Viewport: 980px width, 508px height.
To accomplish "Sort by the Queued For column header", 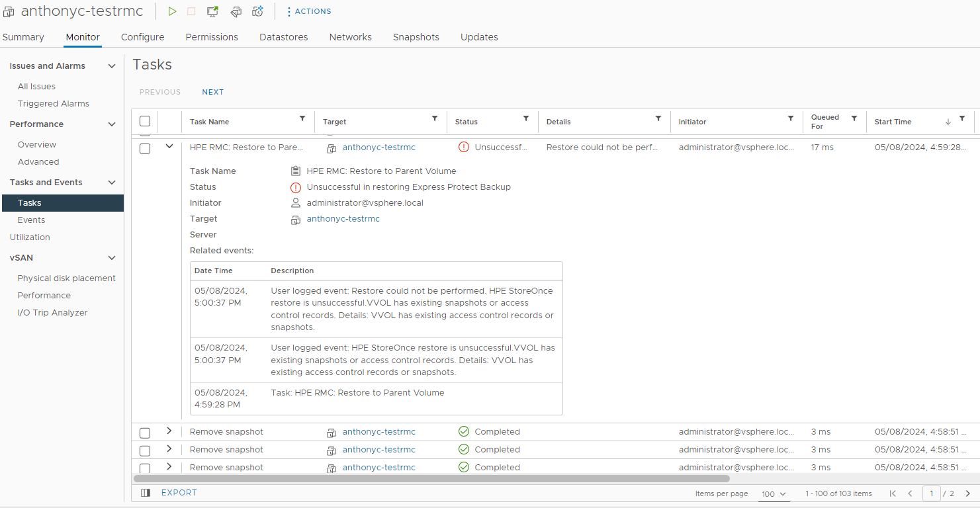I will click(x=825, y=122).
